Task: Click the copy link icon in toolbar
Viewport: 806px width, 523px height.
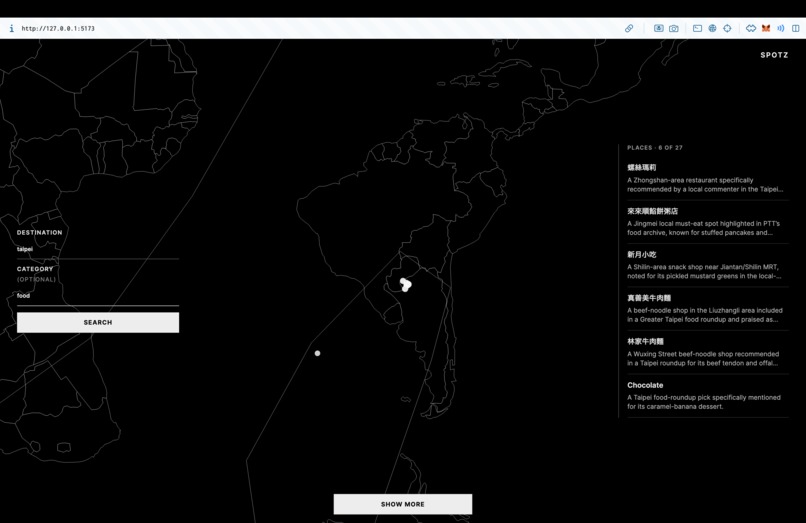Action: 629,28
